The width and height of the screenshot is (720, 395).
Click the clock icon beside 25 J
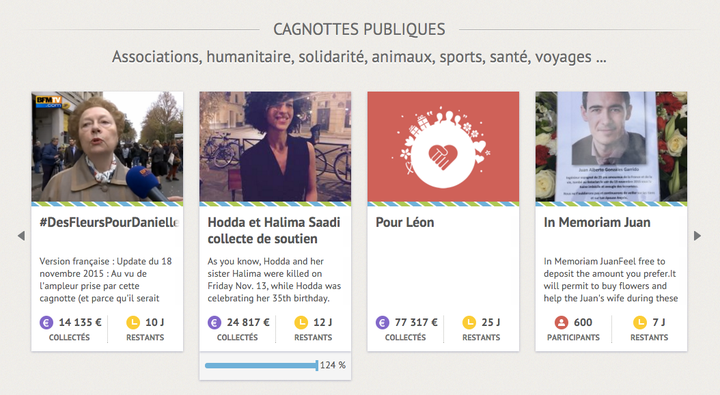(x=469, y=322)
